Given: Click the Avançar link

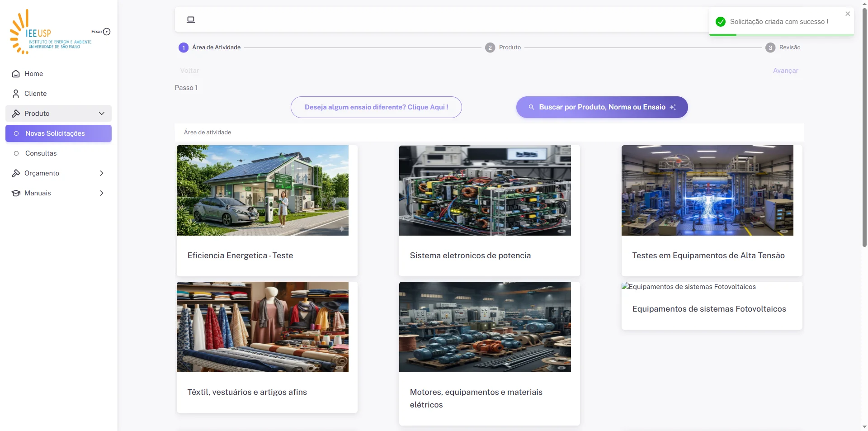Looking at the screenshot, I should [x=785, y=71].
